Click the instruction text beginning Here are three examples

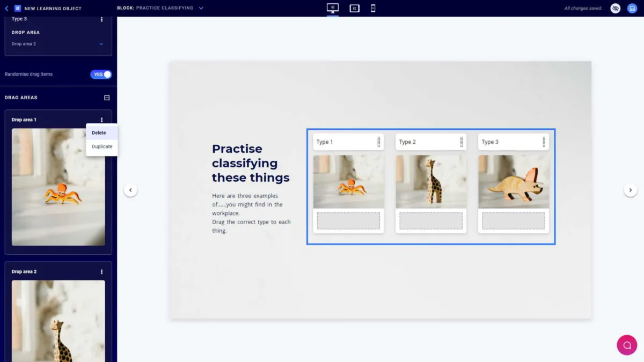(251, 213)
